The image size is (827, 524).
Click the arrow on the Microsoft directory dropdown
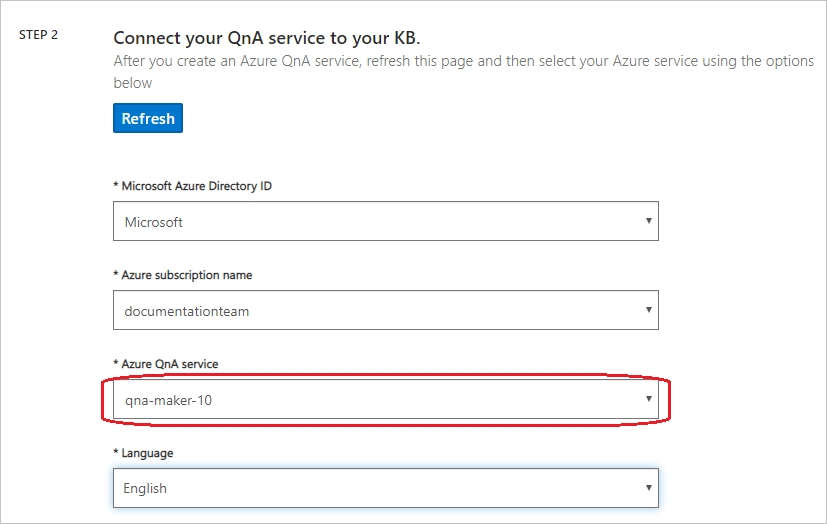point(649,221)
